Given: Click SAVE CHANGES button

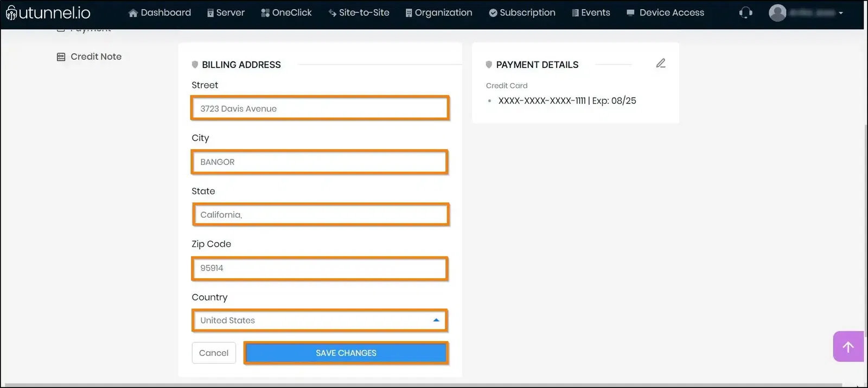Looking at the screenshot, I should (346, 353).
